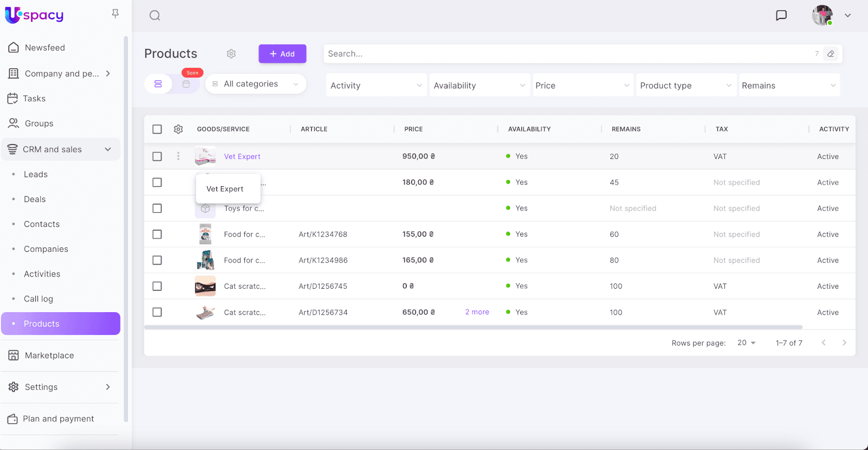The image size is (868, 450).
Task: Click the table column settings gear icon
Action: click(178, 129)
